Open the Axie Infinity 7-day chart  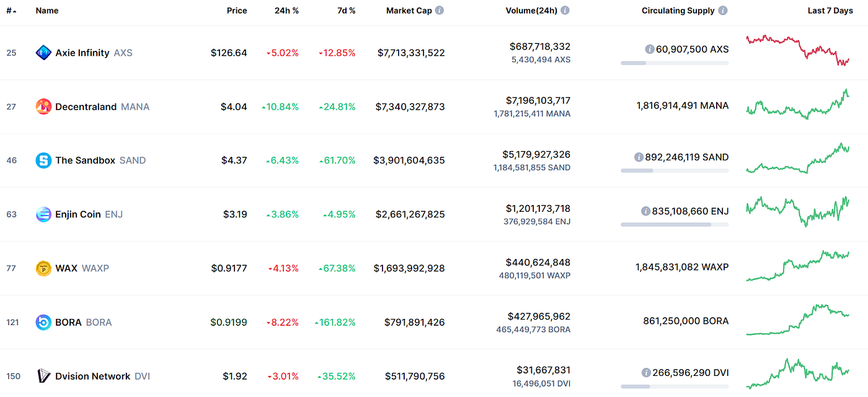pos(798,50)
